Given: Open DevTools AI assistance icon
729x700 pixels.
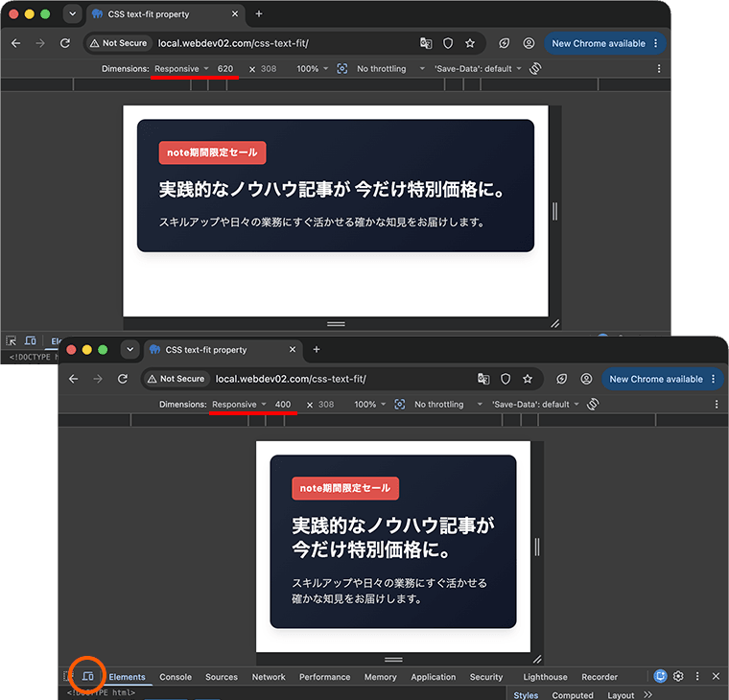Looking at the screenshot, I should click(x=660, y=676).
